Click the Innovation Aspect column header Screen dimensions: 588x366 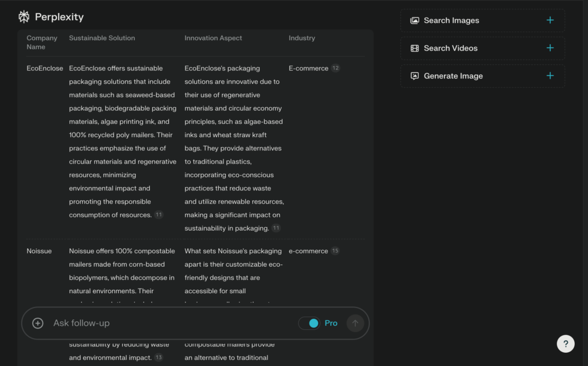pos(213,38)
